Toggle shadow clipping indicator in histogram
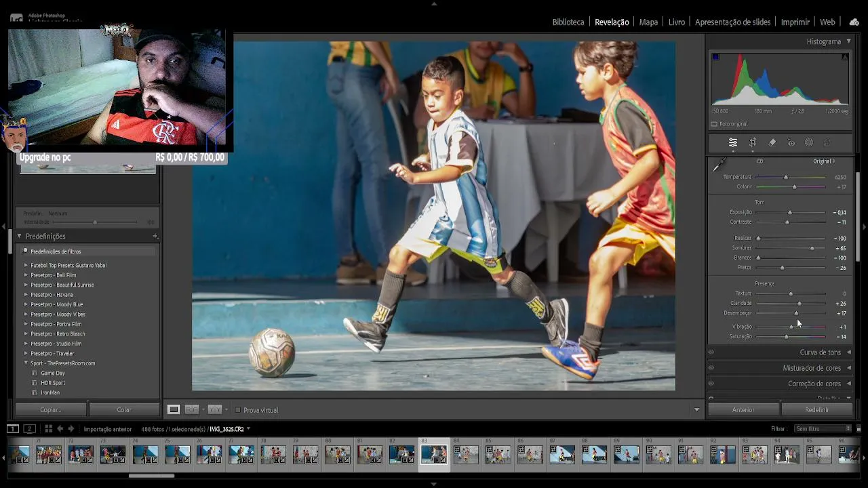This screenshot has width=868, height=488. point(715,57)
